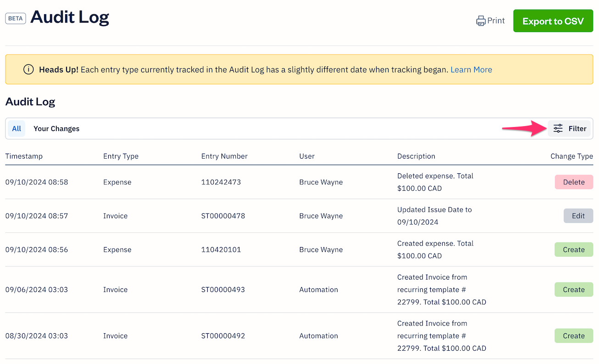Image resolution: width=599 pixels, height=364 pixels.
Task: Click the printer icon
Action: [x=481, y=21]
